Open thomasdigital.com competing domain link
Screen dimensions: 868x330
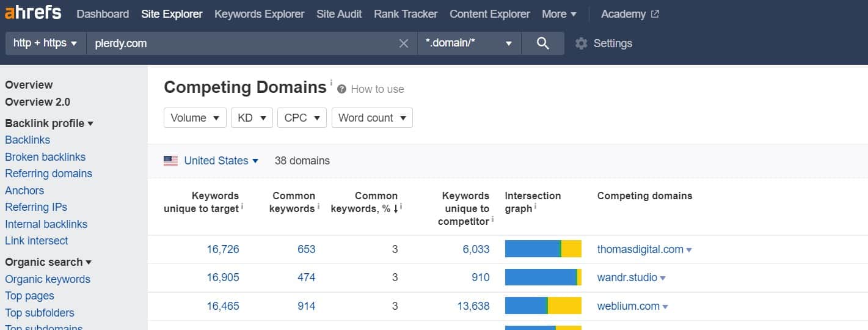pyautogui.click(x=640, y=249)
